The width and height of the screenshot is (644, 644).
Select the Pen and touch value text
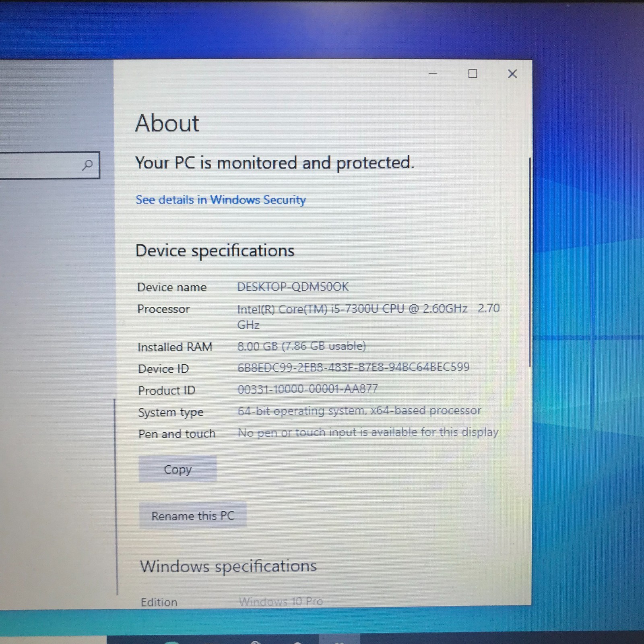coord(368,432)
